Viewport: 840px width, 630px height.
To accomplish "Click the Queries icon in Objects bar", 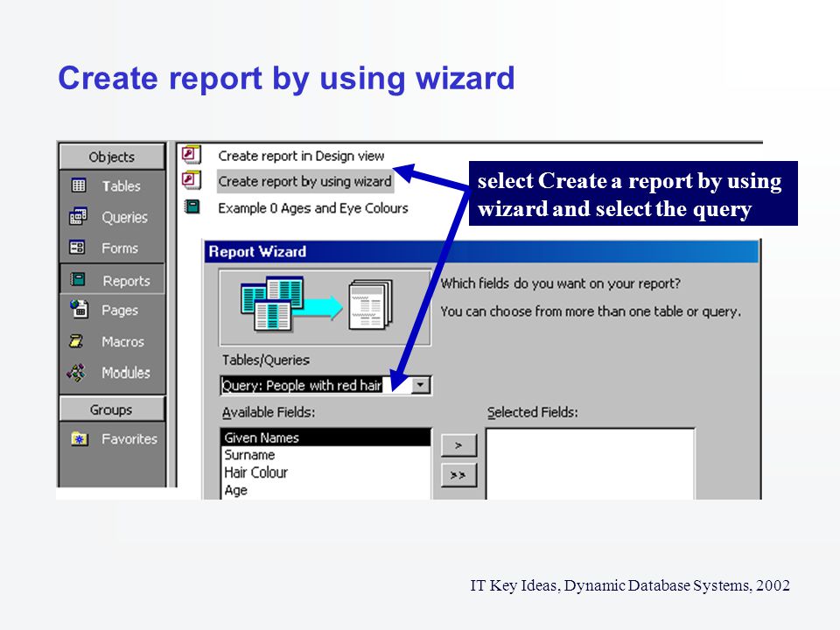I will coord(78,216).
